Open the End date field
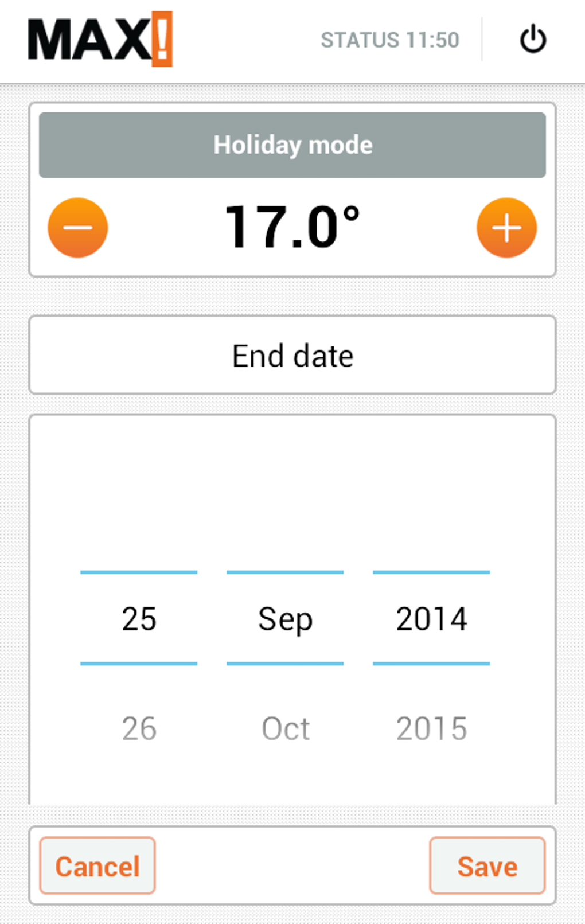Screen dimensions: 585x924 coord(292,356)
